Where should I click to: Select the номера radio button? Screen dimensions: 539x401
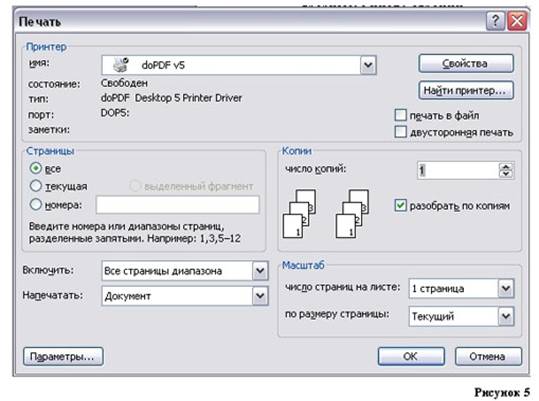coord(35,204)
